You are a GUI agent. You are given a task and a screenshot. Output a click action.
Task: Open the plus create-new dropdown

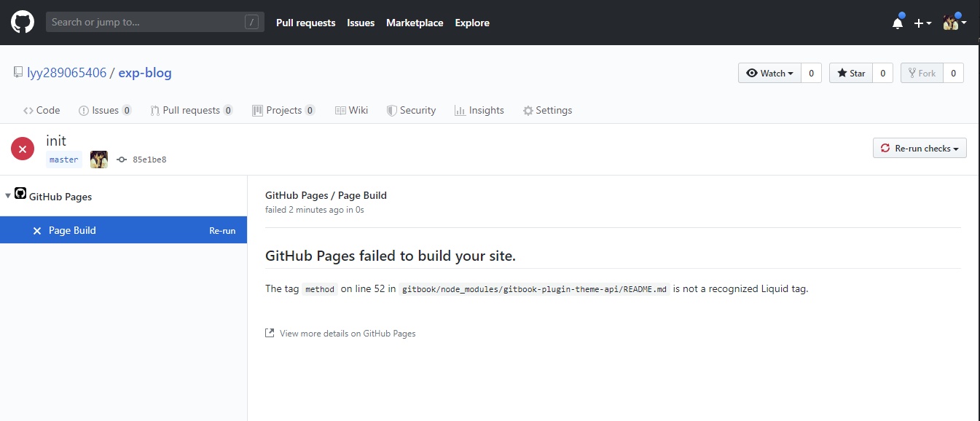coord(922,23)
